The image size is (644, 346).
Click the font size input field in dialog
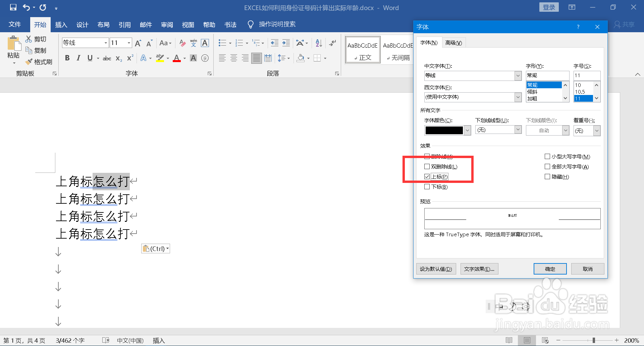587,76
